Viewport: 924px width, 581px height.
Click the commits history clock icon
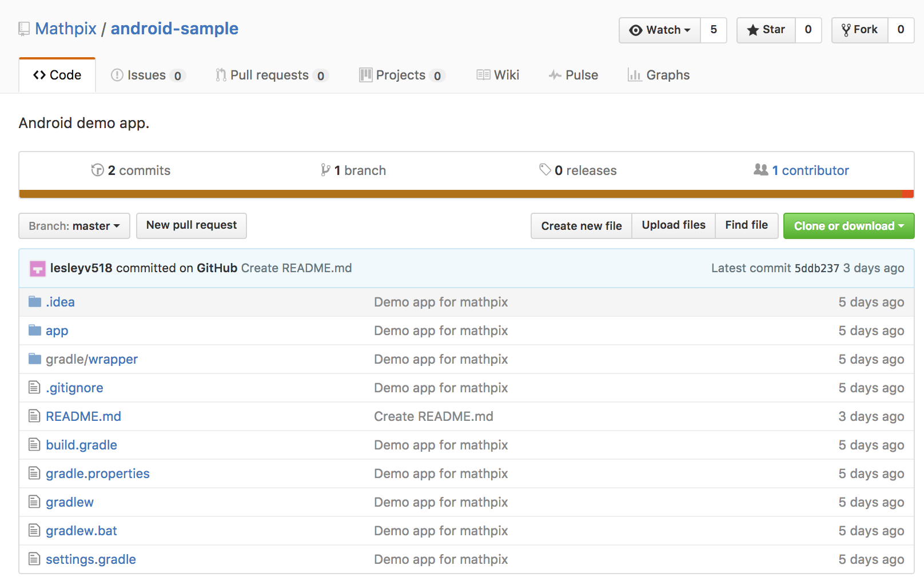click(x=97, y=170)
